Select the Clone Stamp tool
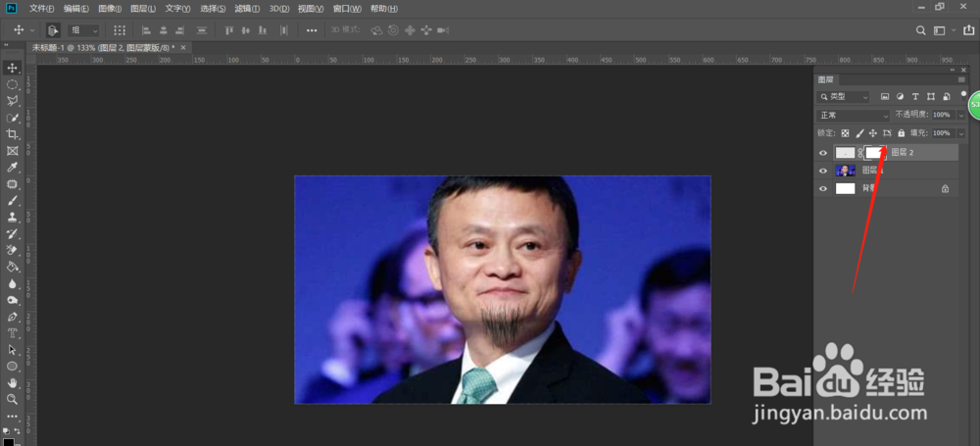The image size is (980, 446). pos(12,217)
